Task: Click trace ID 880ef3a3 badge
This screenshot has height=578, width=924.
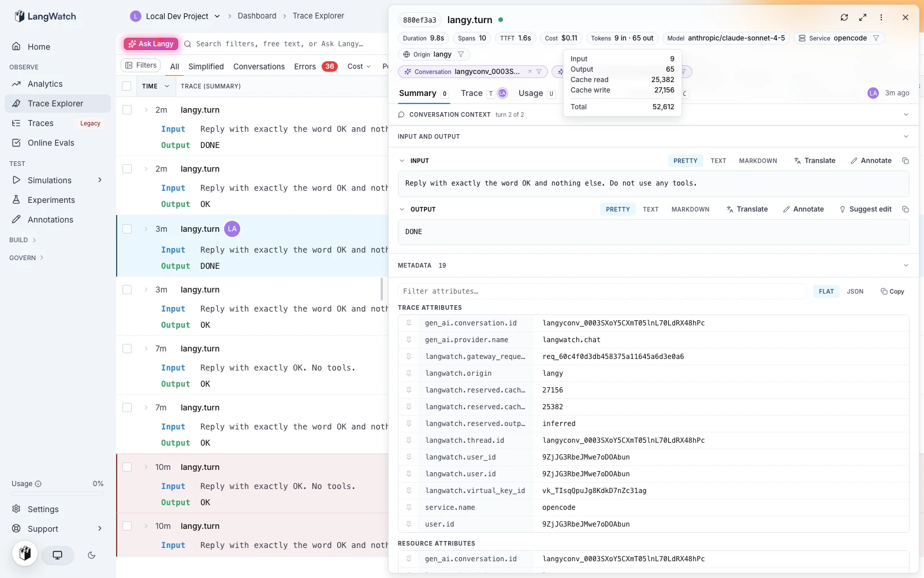Action: (420, 20)
